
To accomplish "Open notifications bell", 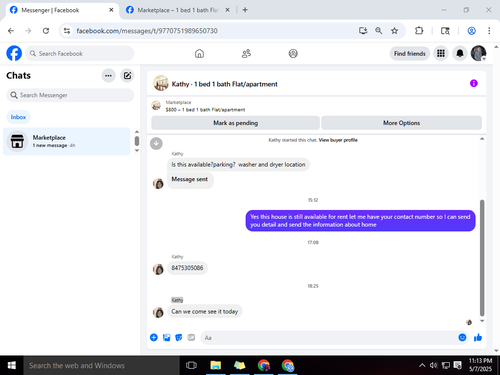I will [460, 53].
